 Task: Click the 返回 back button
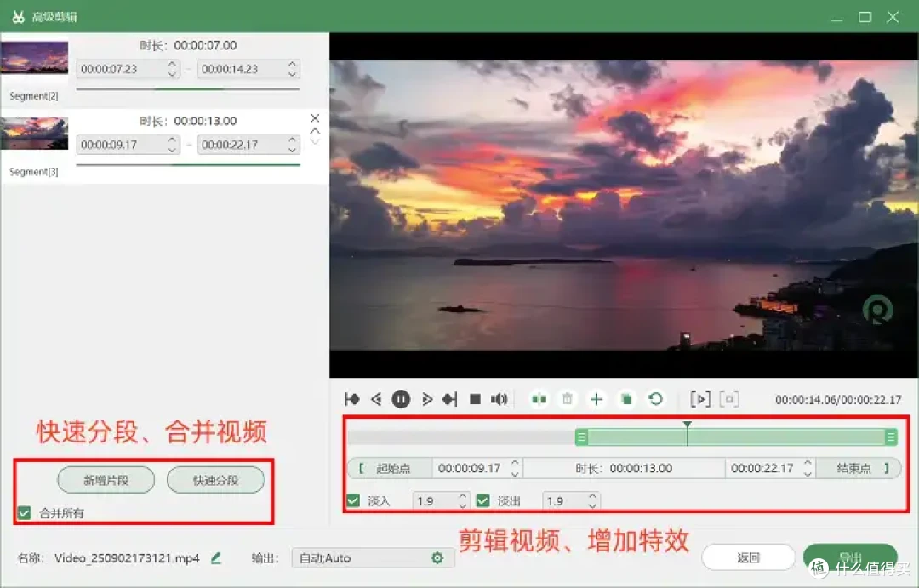(749, 557)
